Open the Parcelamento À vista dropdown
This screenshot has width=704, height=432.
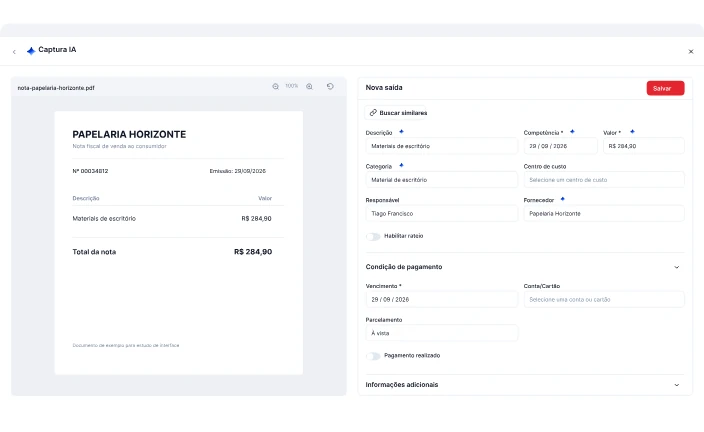tap(442, 333)
